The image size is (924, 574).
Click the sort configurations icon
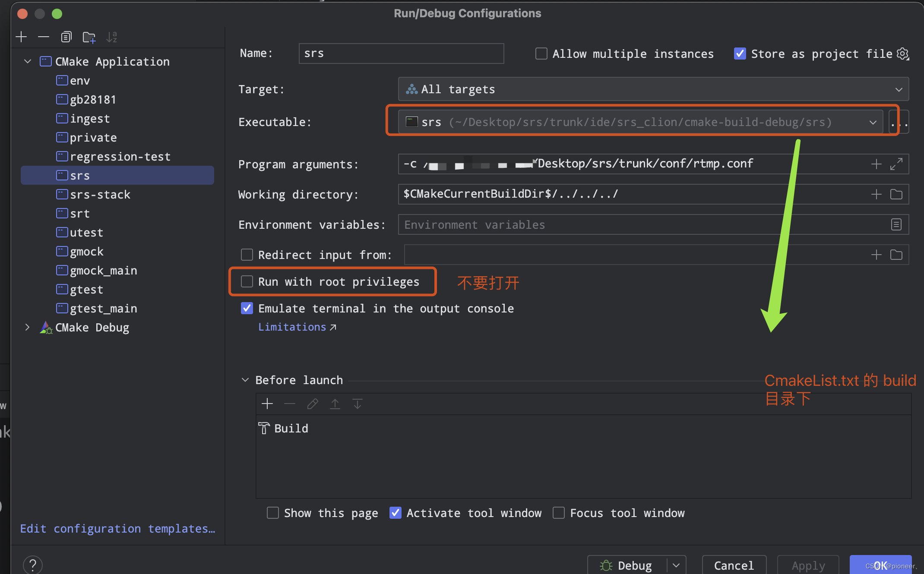pos(112,37)
